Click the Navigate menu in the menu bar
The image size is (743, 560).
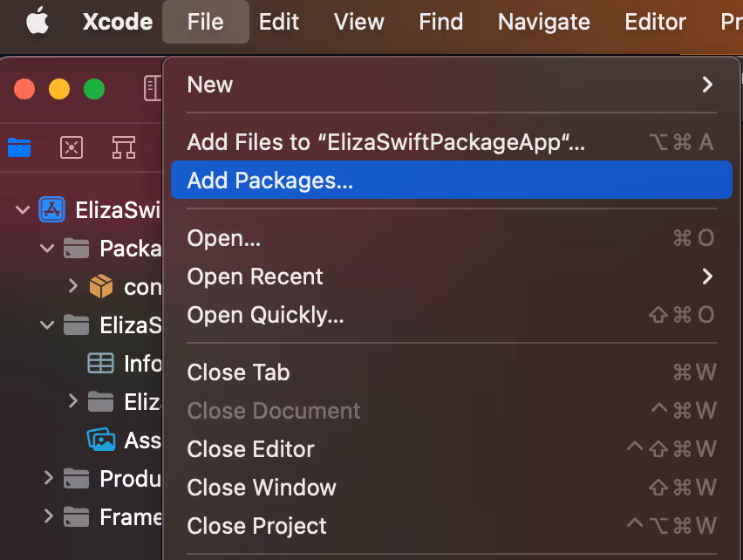[x=543, y=23]
